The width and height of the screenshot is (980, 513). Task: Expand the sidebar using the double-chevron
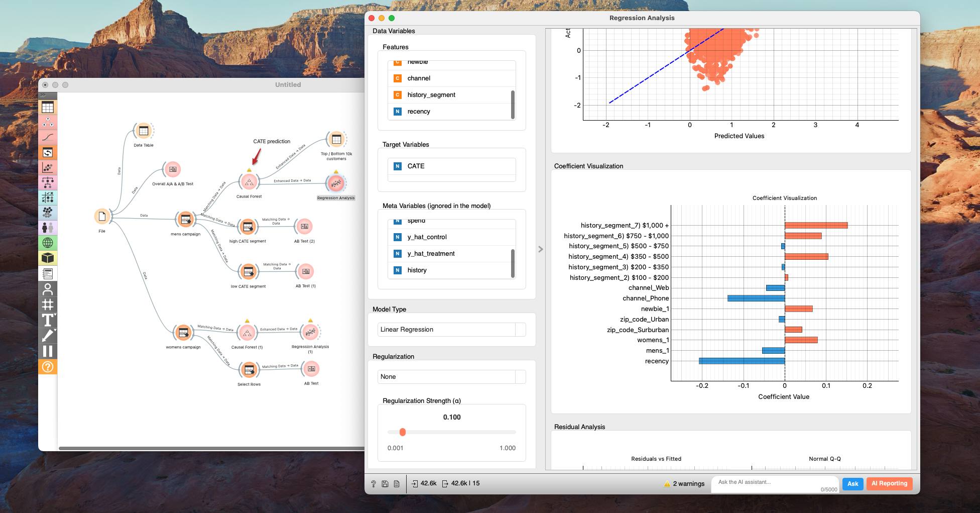pos(43,95)
